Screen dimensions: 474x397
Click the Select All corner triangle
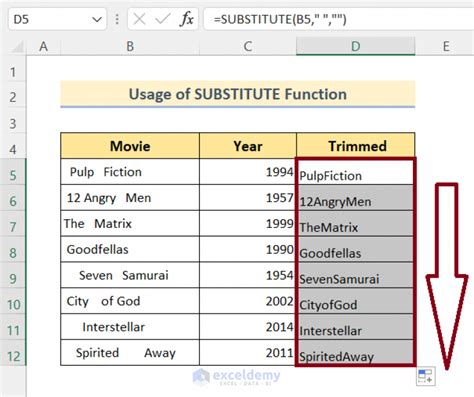[x=17, y=47]
